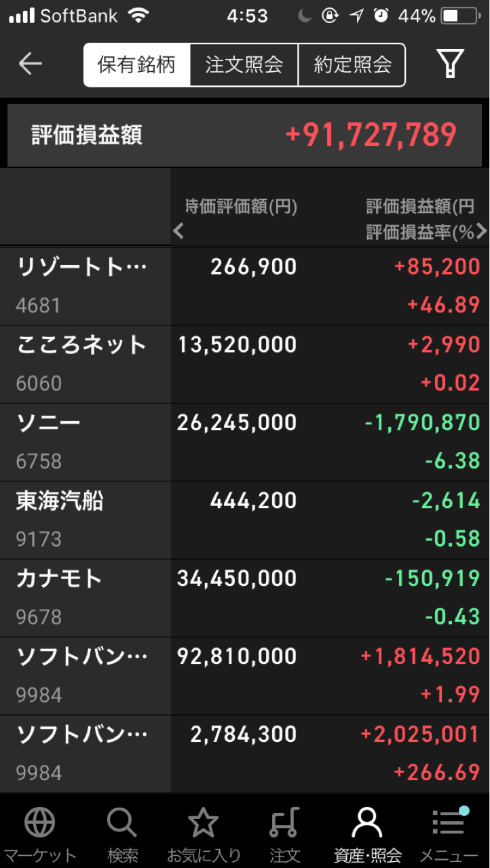
Task: Open the filter funnel icon
Action: point(450,64)
